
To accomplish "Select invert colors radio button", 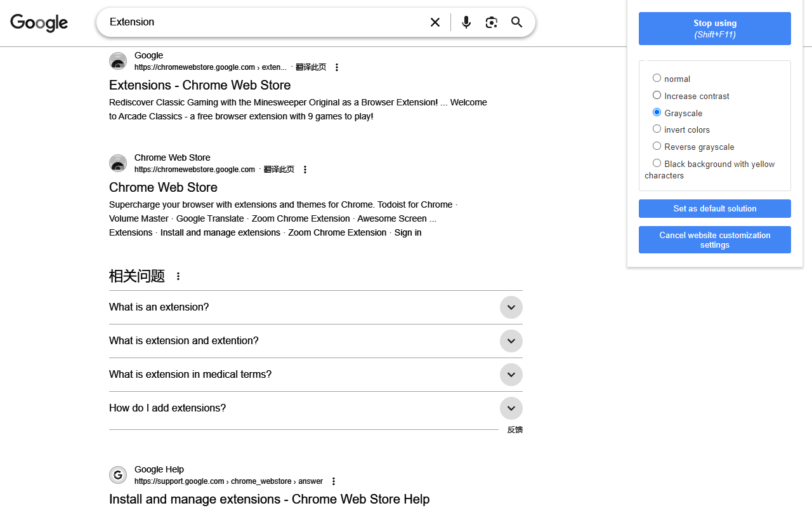I will click(657, 129).
